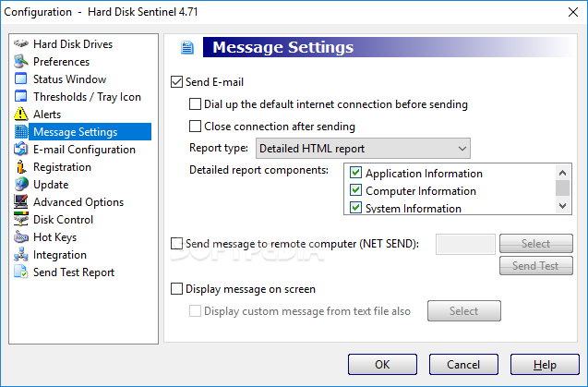
Task: Select the Update entry
Action: pyautogui.click(x=51, y=185)
